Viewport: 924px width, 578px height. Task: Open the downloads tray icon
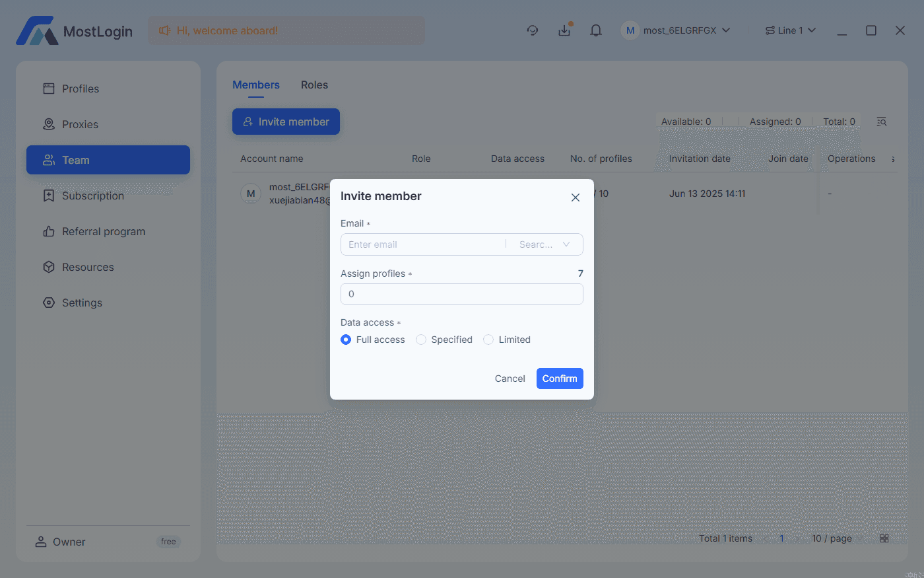pos(565,30)
